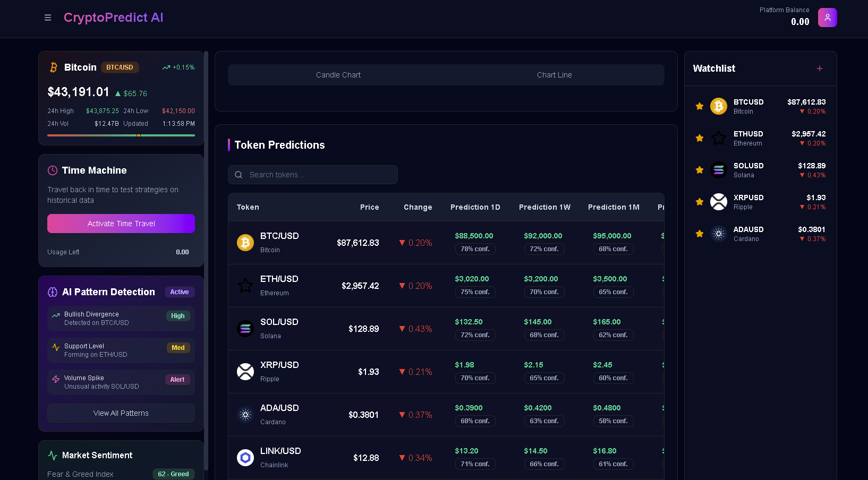
Task: Click the Market Sentiment activity icon
Action: [x=53, y=455]
